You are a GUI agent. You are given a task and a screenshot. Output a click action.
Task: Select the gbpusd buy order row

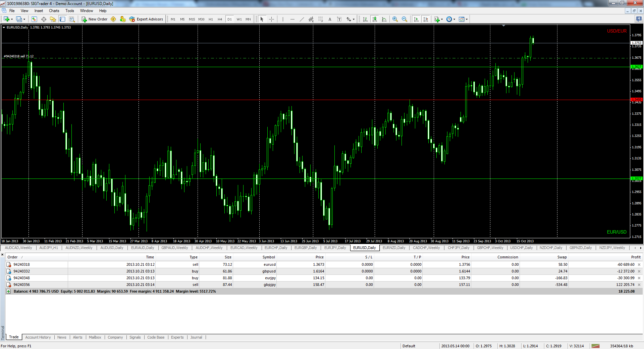coord(324,271)
